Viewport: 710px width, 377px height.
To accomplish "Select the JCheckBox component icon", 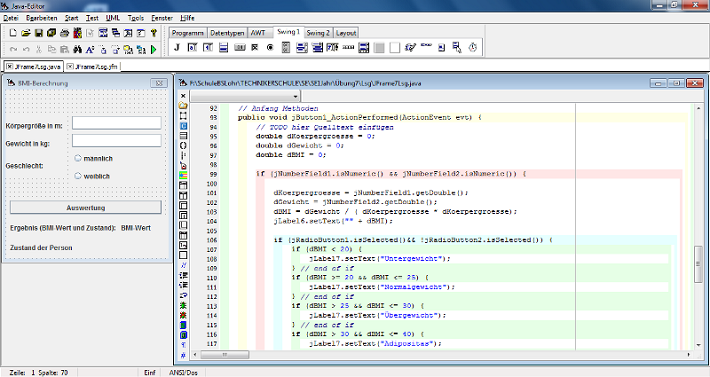I will pyautogui.click(x=255, y=47).
